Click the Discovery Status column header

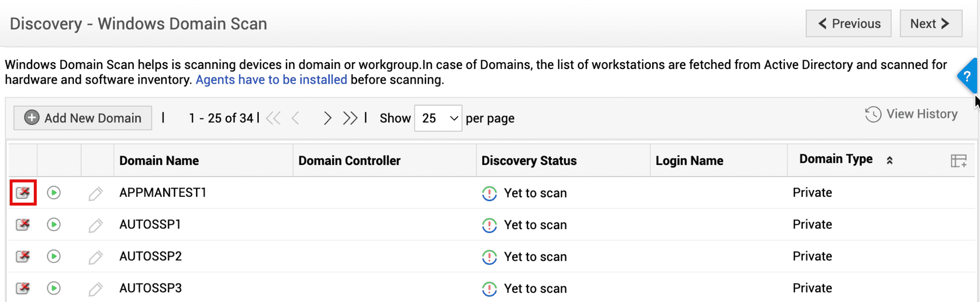pos(529,161)
